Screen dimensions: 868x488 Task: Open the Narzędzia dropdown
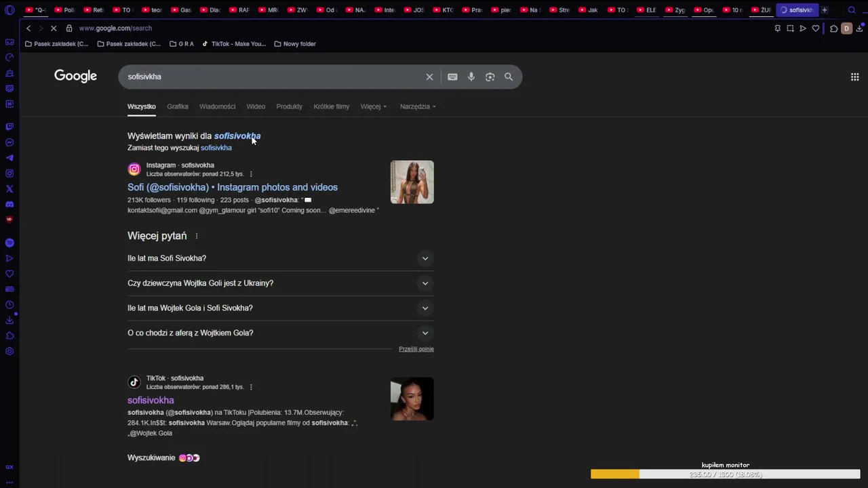[x=418, y=106]
